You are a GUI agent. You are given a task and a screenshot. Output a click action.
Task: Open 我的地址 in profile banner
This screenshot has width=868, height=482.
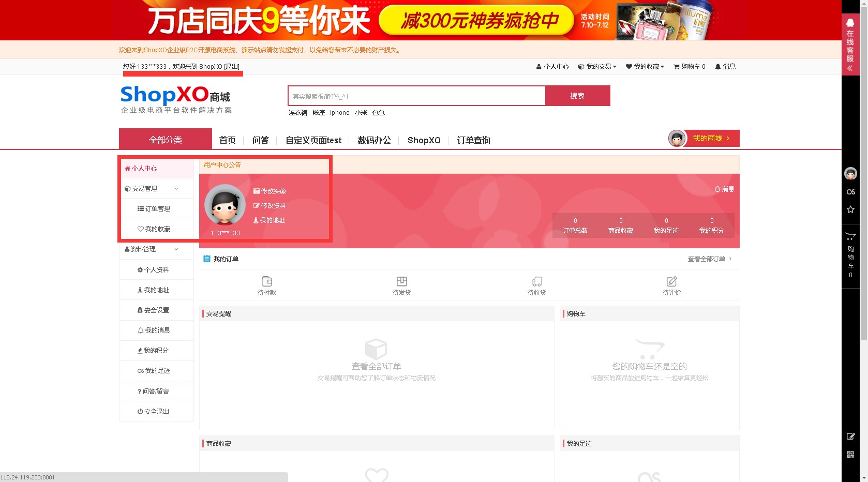269,220
